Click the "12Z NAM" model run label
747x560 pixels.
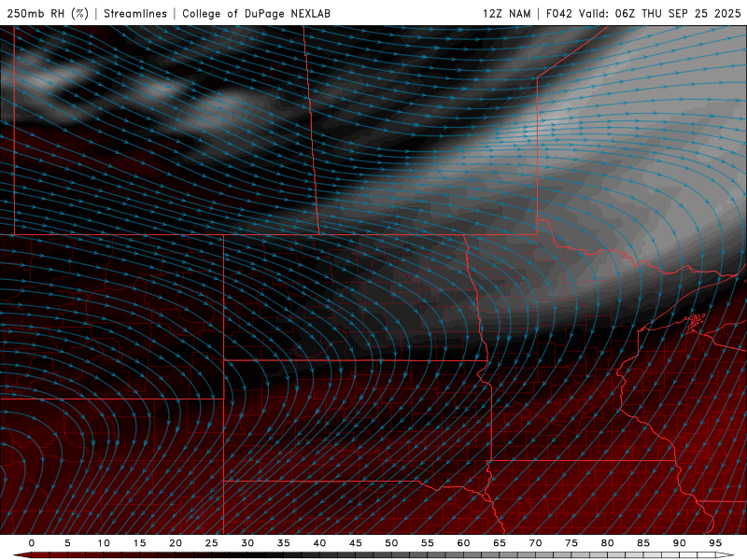click(x=506, y=13)
